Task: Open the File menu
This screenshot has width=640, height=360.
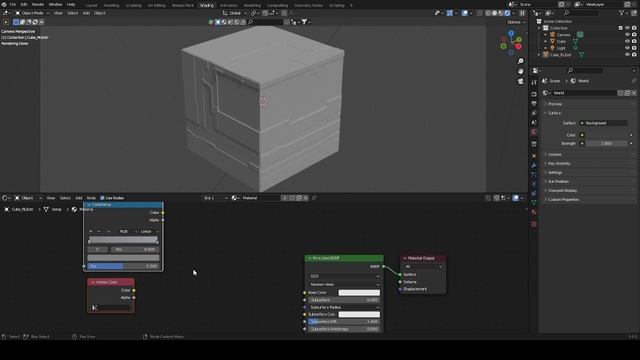Action: pos(13,4)
